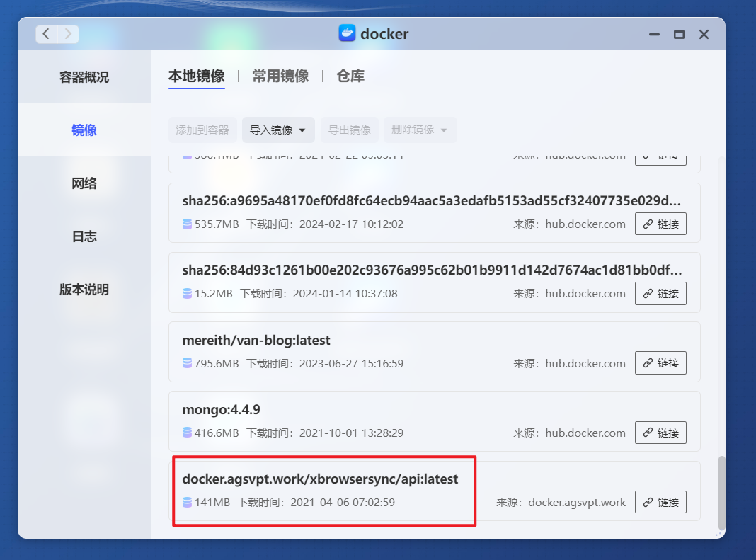This screenshot has height=560, width=756.
Task: Click 链接 for xbrowsersync/api image
Action: pos(660,502)
